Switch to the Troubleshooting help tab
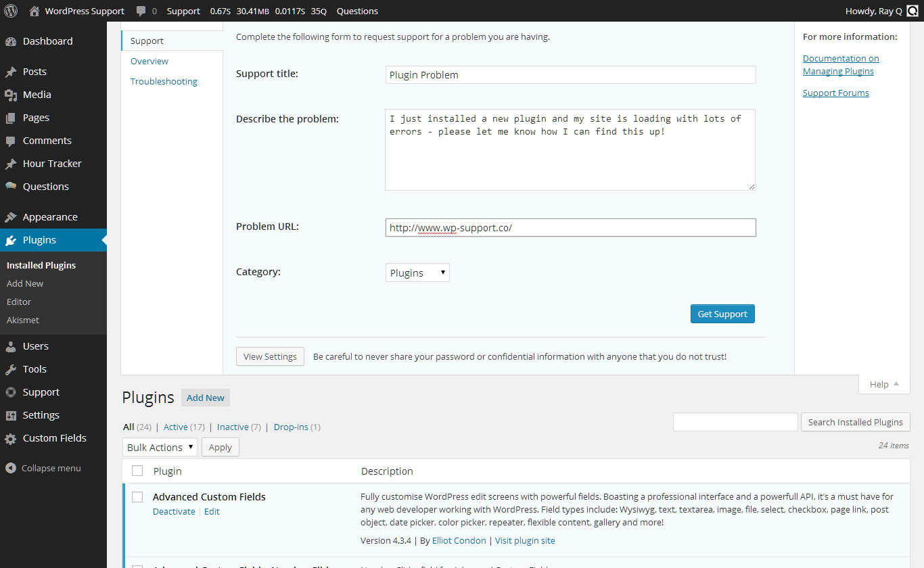924x568 pixels. pyautogui.click(x=164, y=81)
